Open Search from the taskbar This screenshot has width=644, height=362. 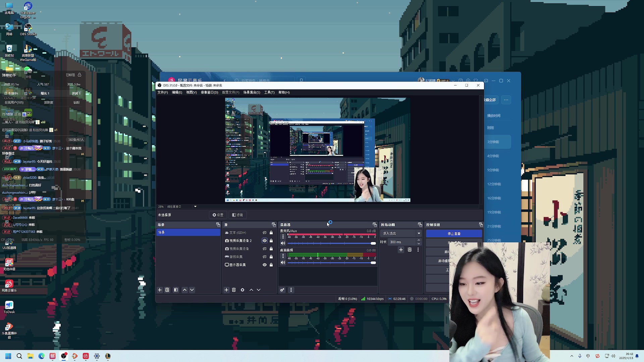point(19,356)
